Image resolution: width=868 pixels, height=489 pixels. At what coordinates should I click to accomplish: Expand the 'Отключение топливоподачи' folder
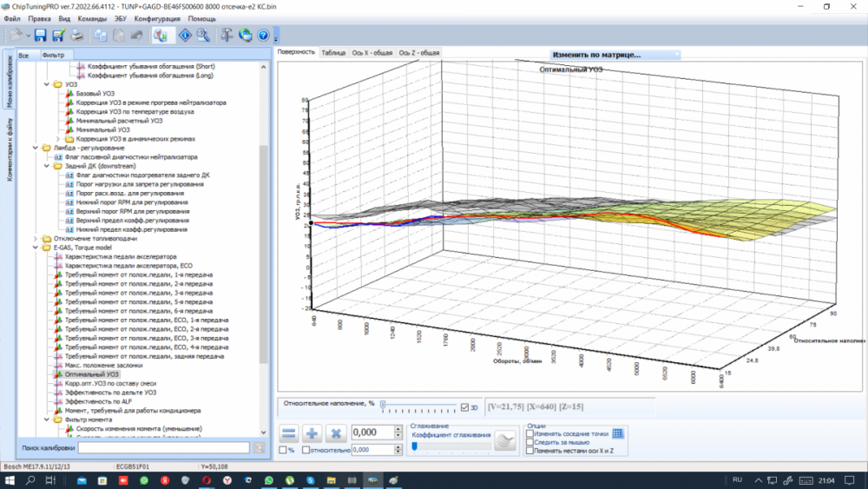[x=36, y=238]
